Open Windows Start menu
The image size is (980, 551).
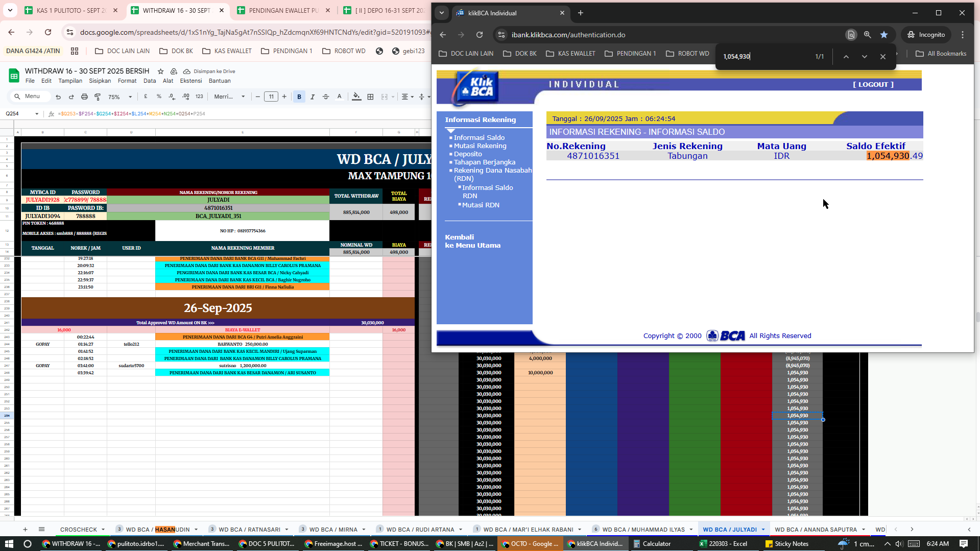coord(9,544)
